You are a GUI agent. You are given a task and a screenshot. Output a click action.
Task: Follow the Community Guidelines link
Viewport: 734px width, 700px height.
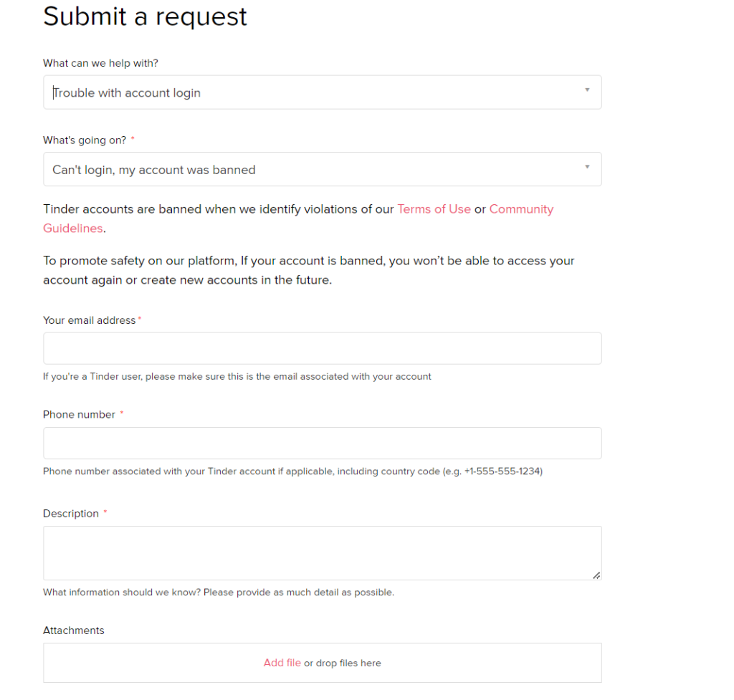[520, 209]
